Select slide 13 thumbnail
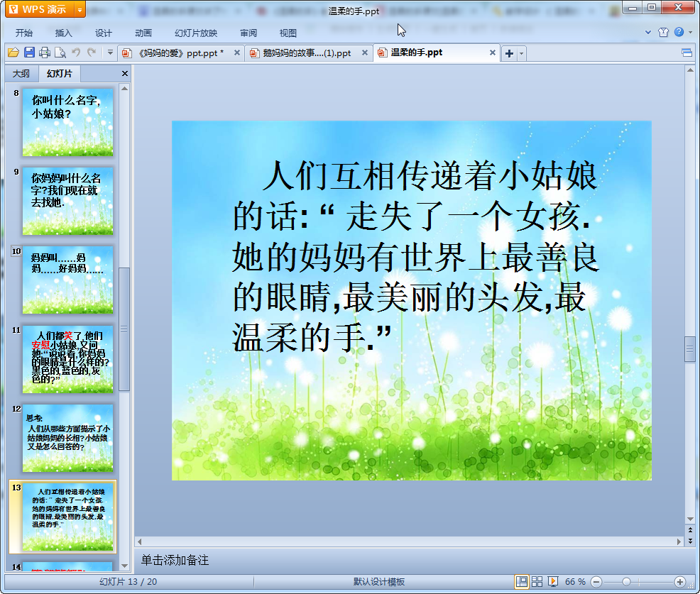700x594 pixels. click(68, 517)
